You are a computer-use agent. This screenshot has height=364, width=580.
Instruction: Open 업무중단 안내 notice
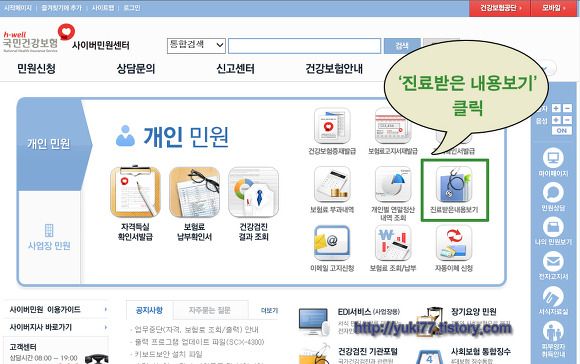pyautogui.click(x=196, y=329)
